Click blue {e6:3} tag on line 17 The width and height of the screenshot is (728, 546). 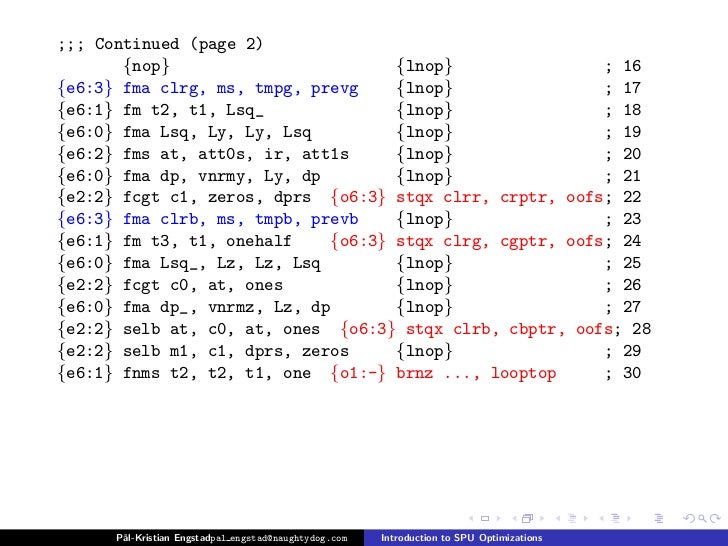click(85, 88)
